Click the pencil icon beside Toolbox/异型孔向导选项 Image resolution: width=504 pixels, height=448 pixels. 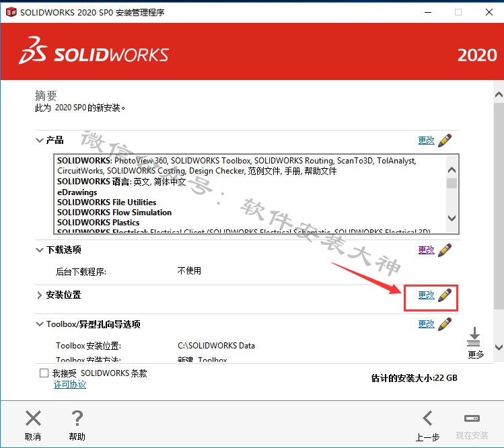point(445,324)
